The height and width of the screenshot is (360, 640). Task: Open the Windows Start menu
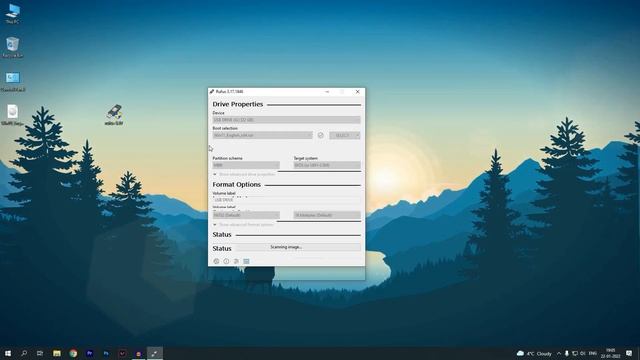(8, 353)
